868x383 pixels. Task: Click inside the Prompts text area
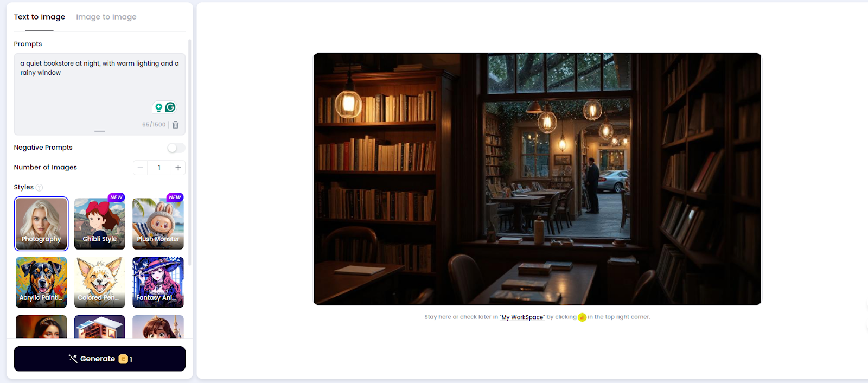click(100, 87)
